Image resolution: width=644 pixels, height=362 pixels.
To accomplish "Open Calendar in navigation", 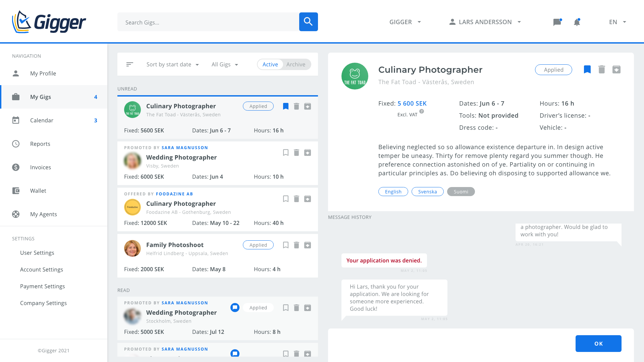I will 54,120.
